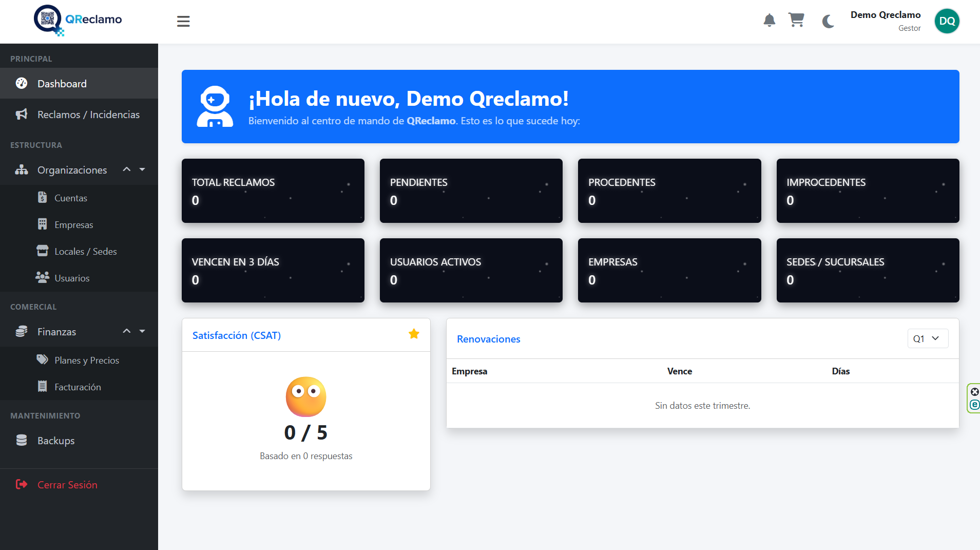Click the DQ avatar badge
This screenshot has height=550, width=980.
946,21
